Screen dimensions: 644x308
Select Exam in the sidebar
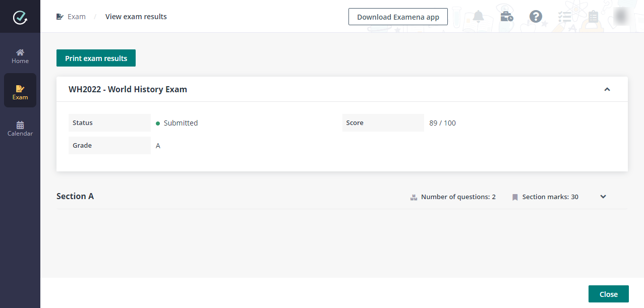pyautogui.click(x=20, y=92)
